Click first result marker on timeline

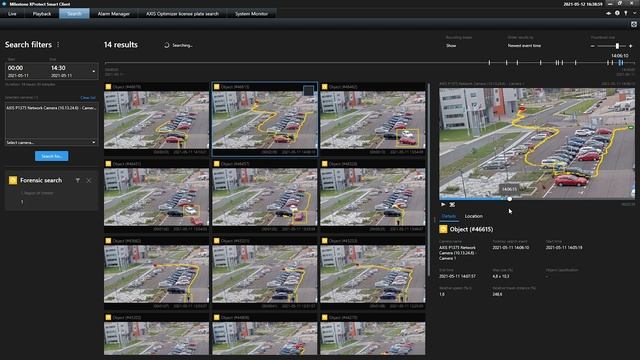pyautogui.click(x=489, y=62)
